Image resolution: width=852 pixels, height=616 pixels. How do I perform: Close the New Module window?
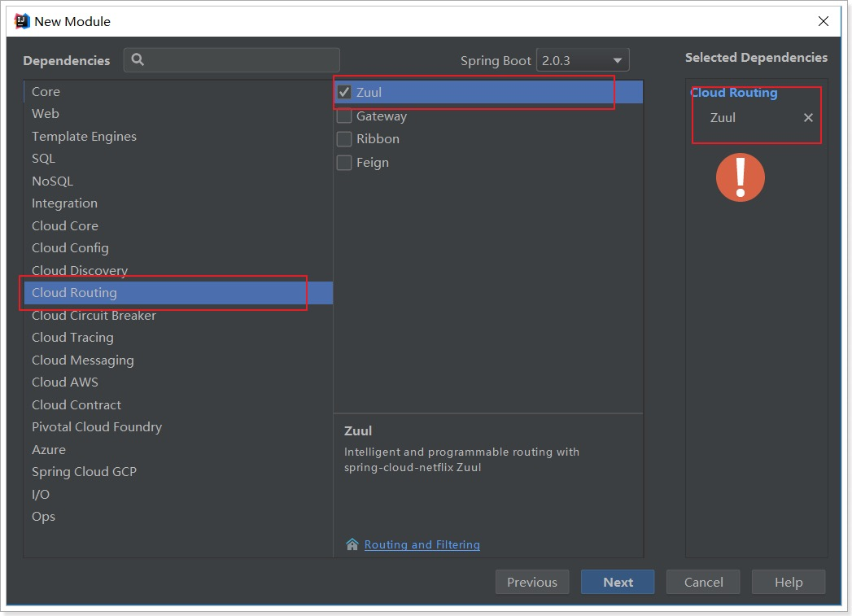click(824, 21)
